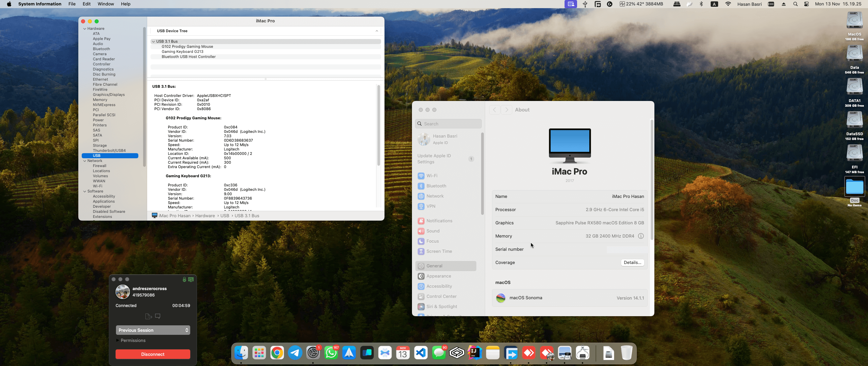Open Siri & Spotlight in Settings sidebar

(x=446, y=307)
